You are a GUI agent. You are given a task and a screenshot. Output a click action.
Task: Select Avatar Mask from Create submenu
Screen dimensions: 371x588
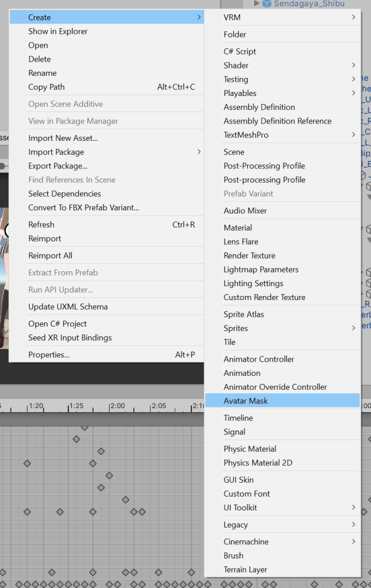coord(246,401)
